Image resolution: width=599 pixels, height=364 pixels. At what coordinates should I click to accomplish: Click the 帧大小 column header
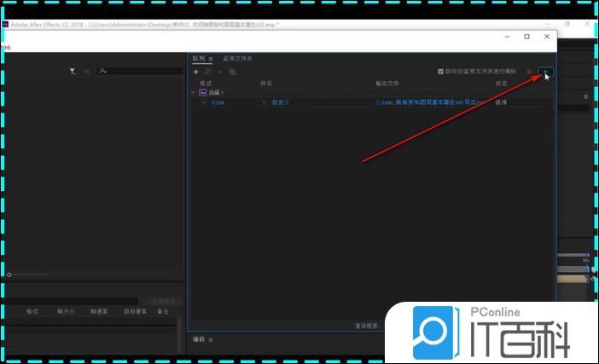click(x=66, y=311)
